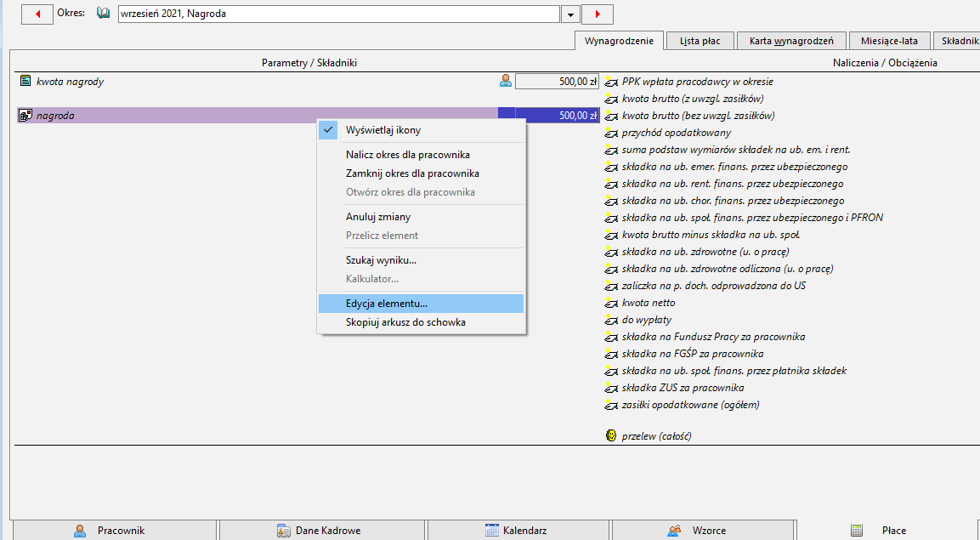Click the kwota nagrody parameter icon

coord(25,81)
